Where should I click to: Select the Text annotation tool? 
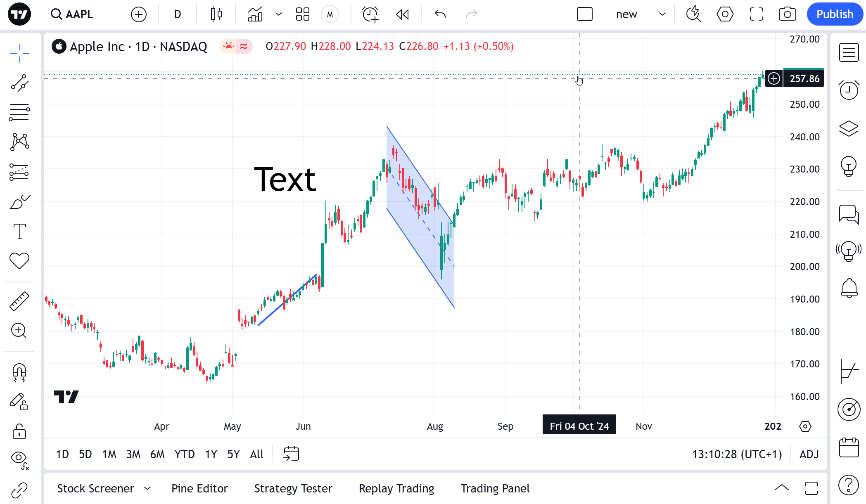point(19,231)
